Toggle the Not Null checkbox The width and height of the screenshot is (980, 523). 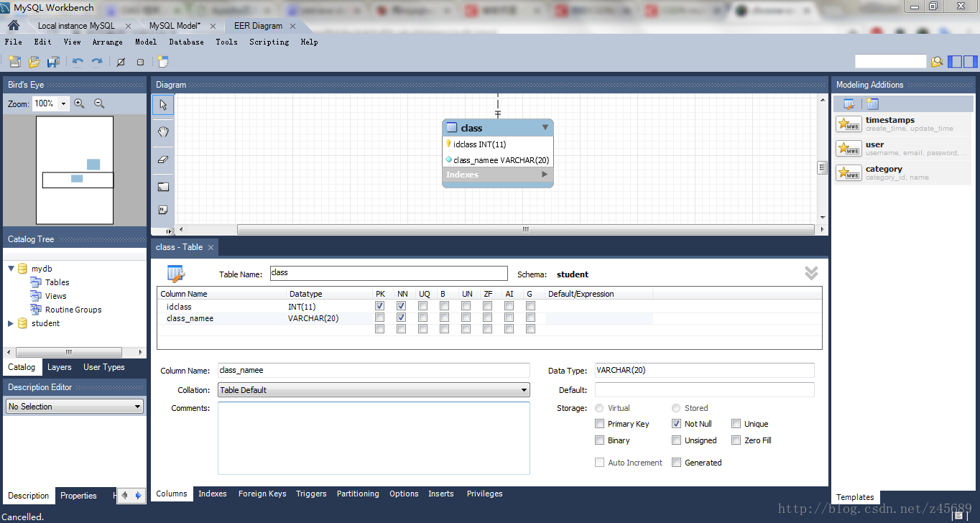coord(676,424)
